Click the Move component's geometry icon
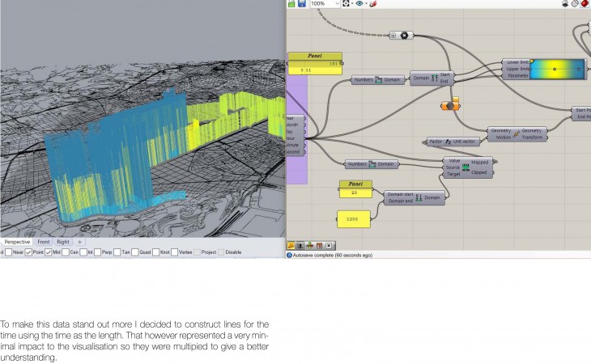591x364 pixels. coord(515,133)
